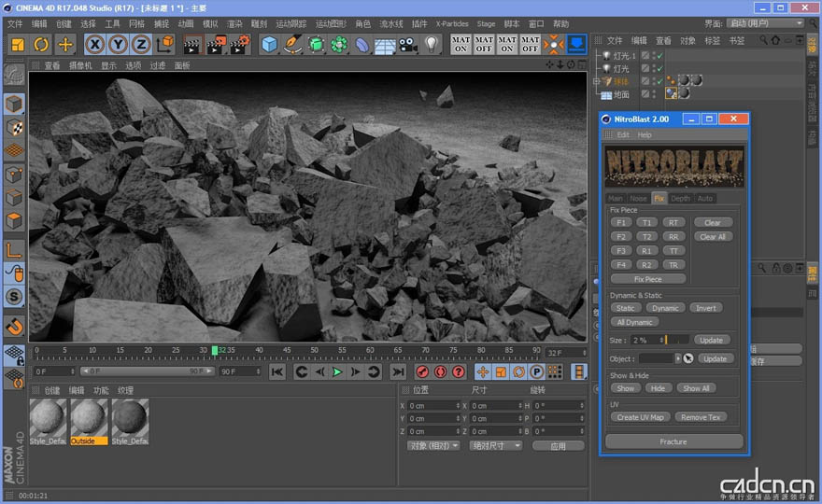Viewport: 822px width, 504px height.
Task: Select the Rotate tool in top toolbar
Action: [41, 45]
